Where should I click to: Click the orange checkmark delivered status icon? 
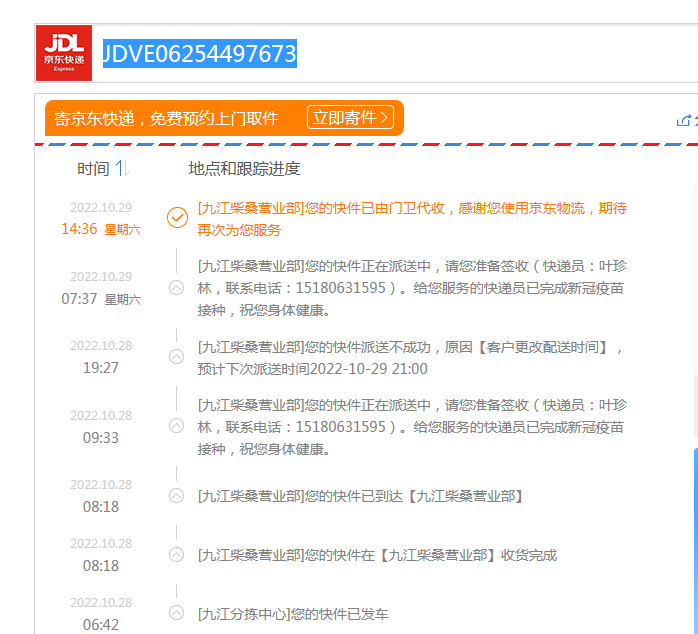click(x=177, y=218)
